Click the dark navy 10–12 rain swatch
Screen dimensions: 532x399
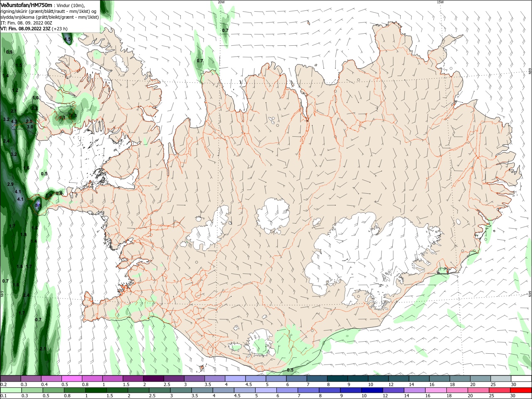tap(372, 390)
